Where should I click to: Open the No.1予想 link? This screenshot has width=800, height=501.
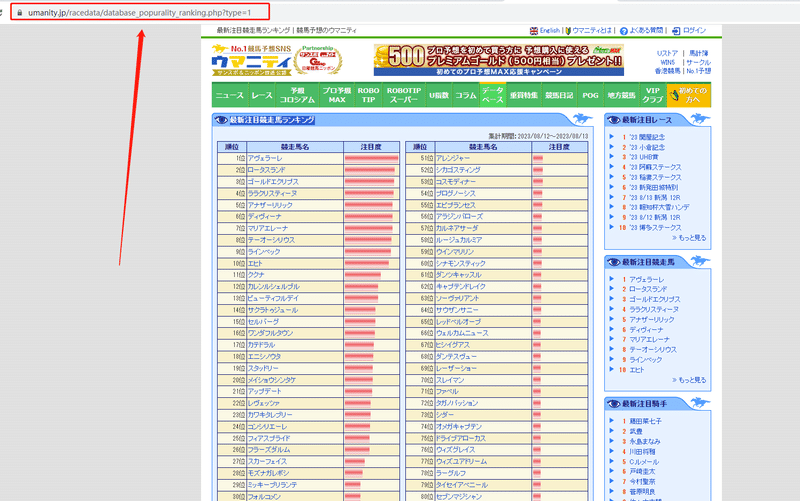tap(698, 71)
